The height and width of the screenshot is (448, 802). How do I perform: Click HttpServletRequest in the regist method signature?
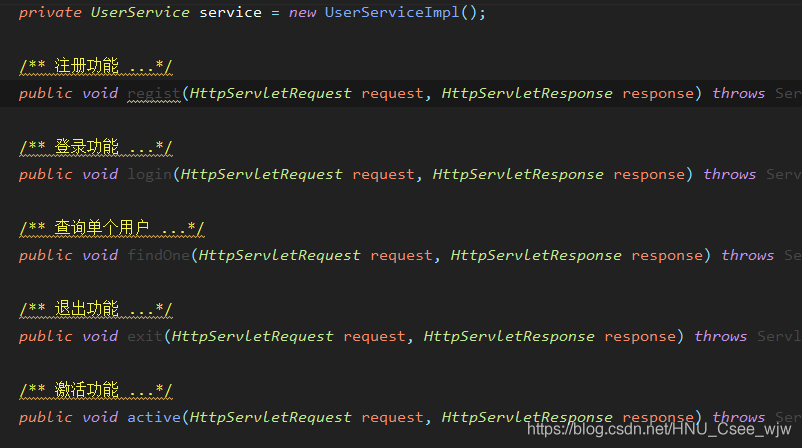click(x=270, y=93)
